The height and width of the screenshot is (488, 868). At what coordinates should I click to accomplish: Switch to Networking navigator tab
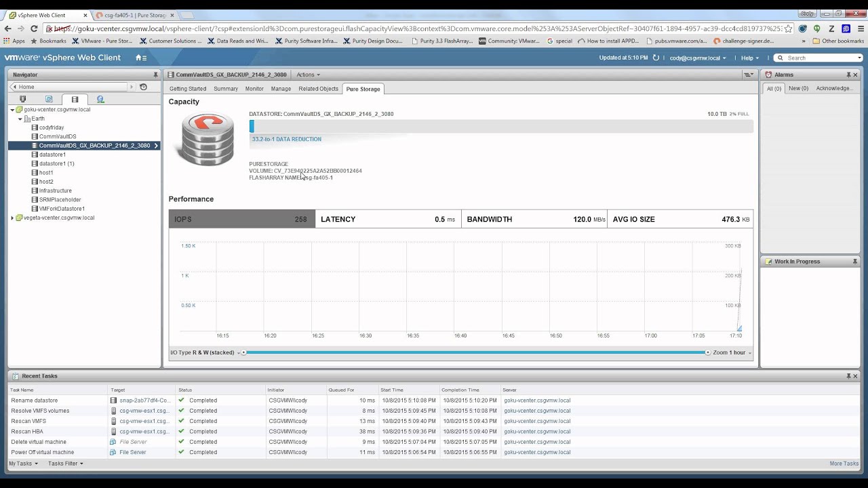[x=100, y=99]
